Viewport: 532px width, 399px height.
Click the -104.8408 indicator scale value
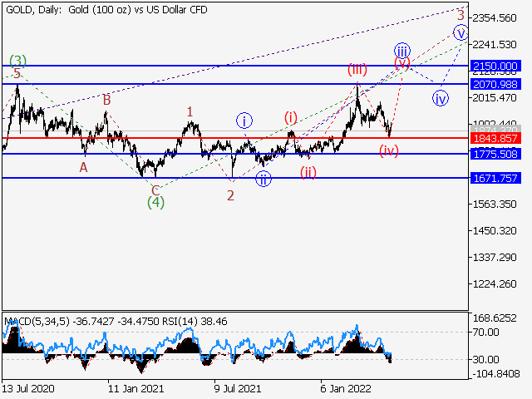point(495,374)
